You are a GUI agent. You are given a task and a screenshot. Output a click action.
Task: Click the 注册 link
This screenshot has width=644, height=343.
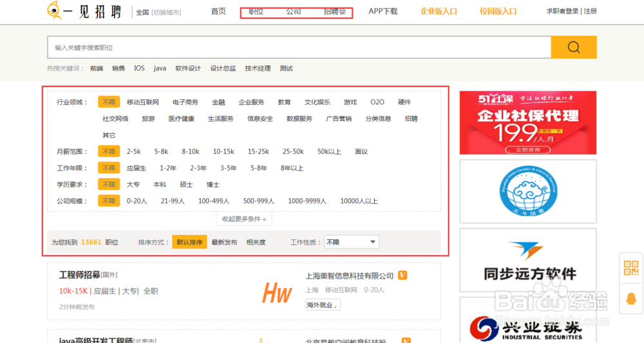point(590,12)
